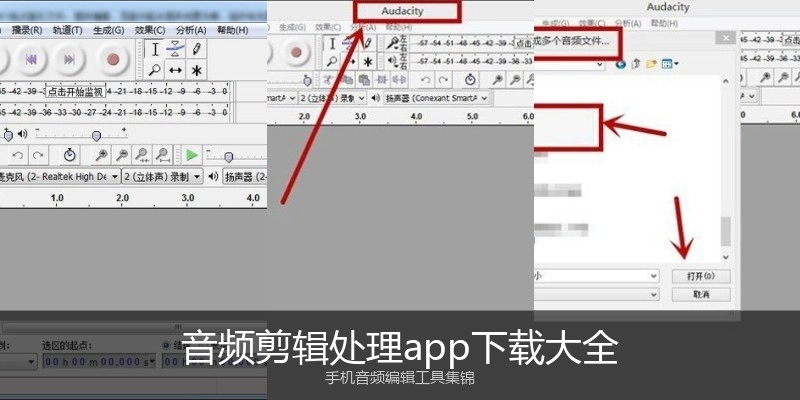
Task: Open 帮助(H) menu in middle Audacity window
Action: pos(398,27)
